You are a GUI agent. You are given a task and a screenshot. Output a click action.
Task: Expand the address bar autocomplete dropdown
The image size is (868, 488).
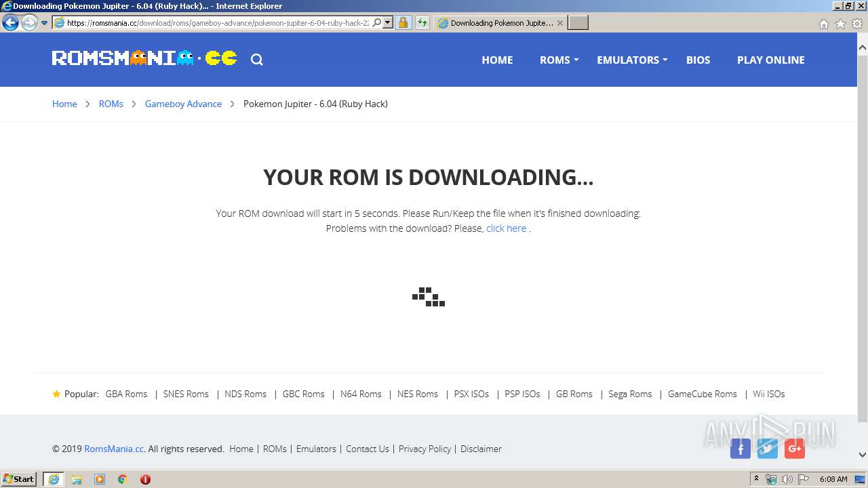[x=388, y=23]
